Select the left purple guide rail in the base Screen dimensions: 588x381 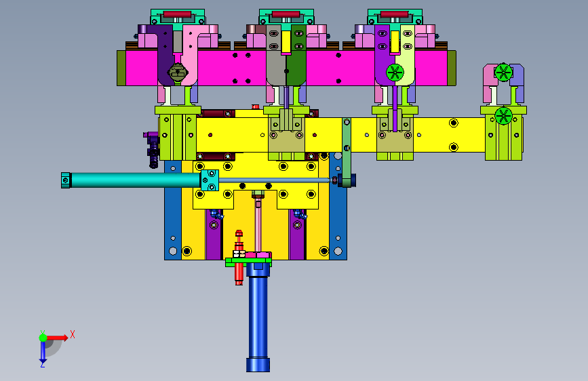pos(214,235)
